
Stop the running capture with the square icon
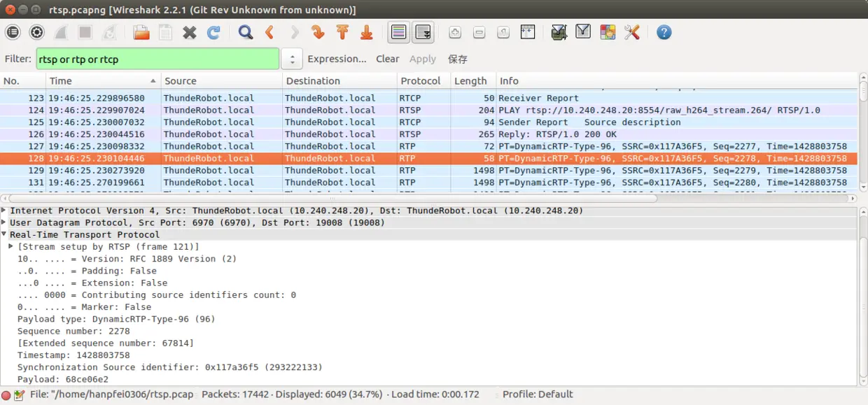tap(85, 32)
